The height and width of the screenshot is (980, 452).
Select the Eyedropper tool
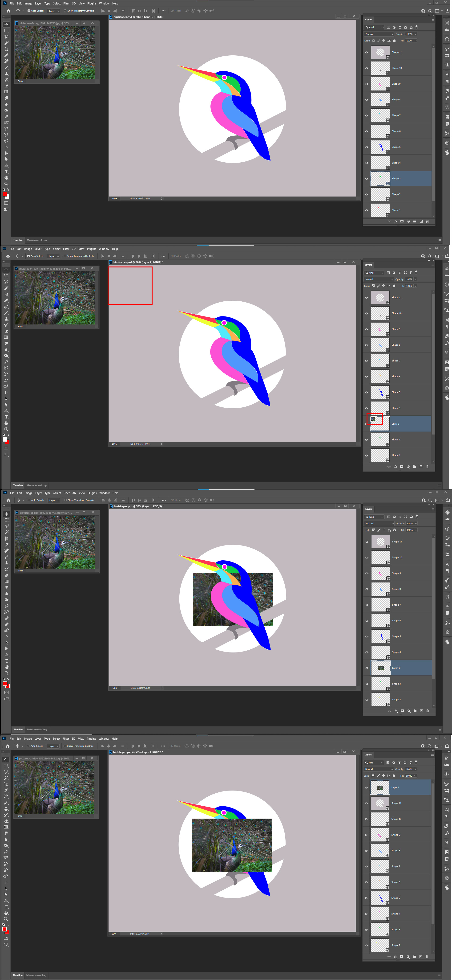(x=6, y=56)
